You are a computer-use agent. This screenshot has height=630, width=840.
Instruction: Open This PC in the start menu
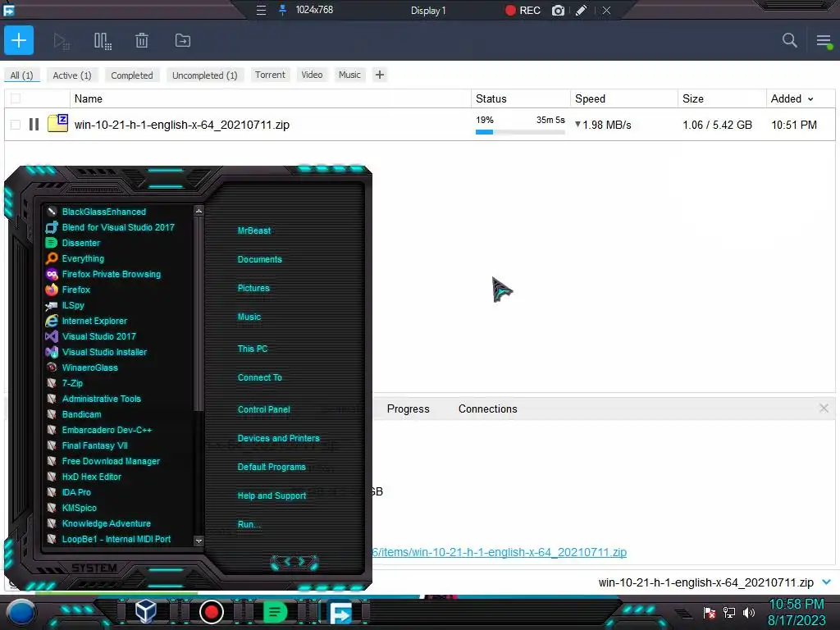(253, 349)
